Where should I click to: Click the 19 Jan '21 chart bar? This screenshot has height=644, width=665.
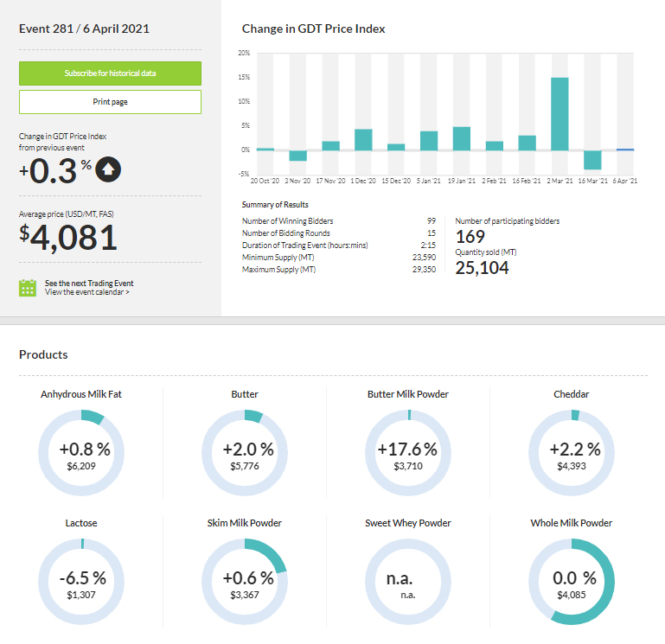pyautogui.click(x=462, y=138)
